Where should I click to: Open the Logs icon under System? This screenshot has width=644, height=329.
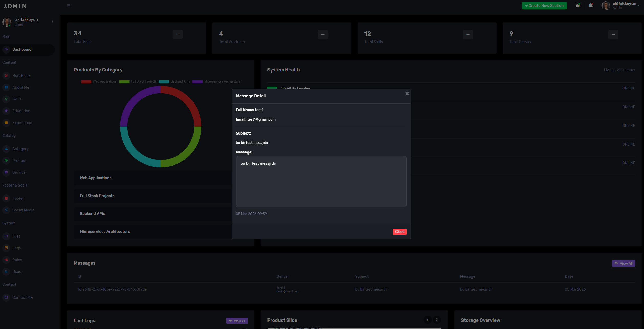coord(6,248)
